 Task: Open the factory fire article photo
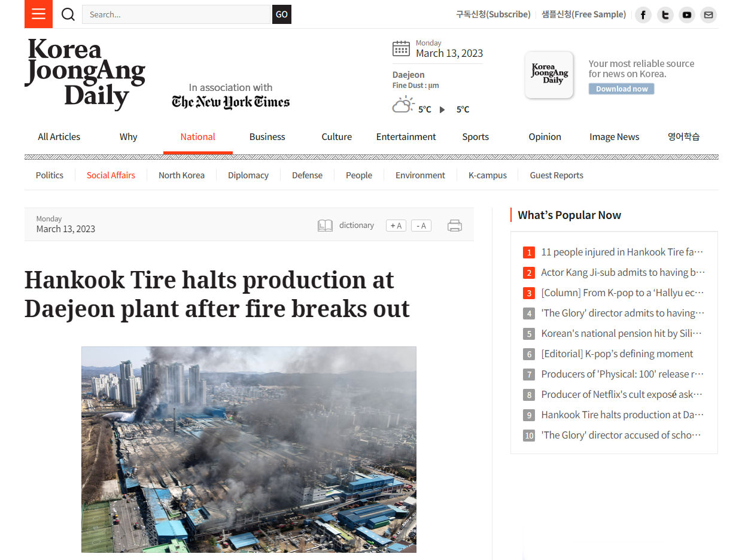[x=249, y=449]
